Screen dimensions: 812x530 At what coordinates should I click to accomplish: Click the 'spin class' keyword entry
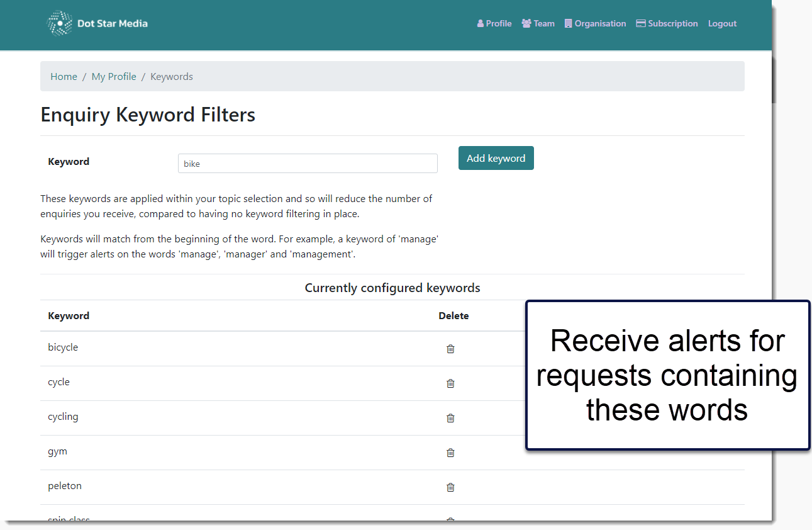69,517
